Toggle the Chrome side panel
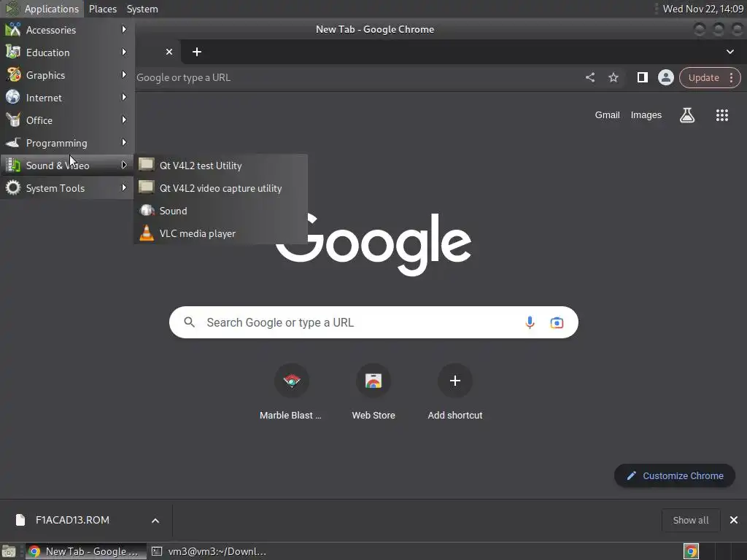Viewport: 747px width, 560px height. coord(642,77)
